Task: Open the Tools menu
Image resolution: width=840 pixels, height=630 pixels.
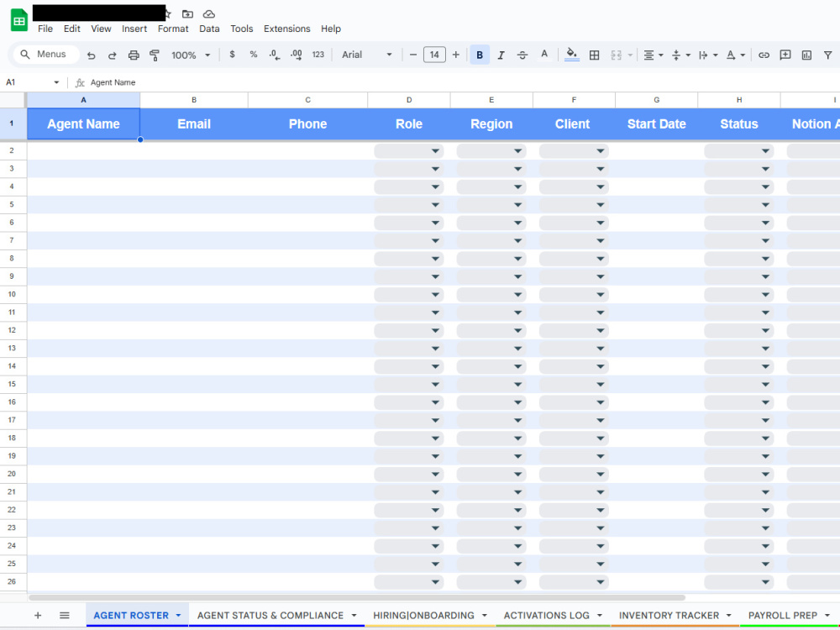Action: click(x=242, y=29)
